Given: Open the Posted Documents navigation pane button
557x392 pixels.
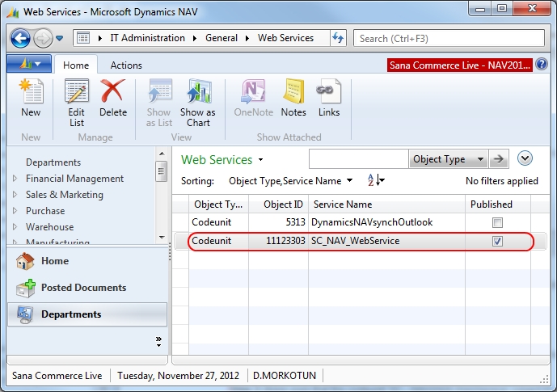Looking at the screenshot, I should point(87,288).
